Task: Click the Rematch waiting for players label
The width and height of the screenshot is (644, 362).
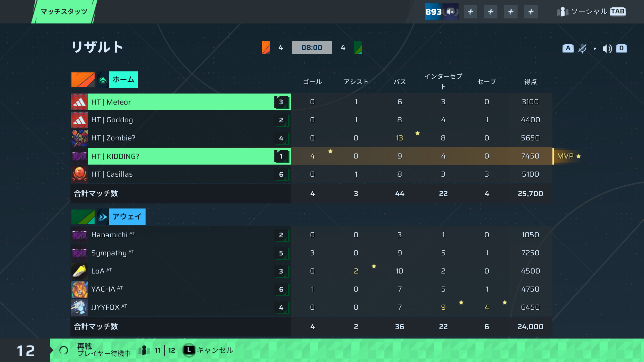Action: pyautogui.click(x=104, y=350)
